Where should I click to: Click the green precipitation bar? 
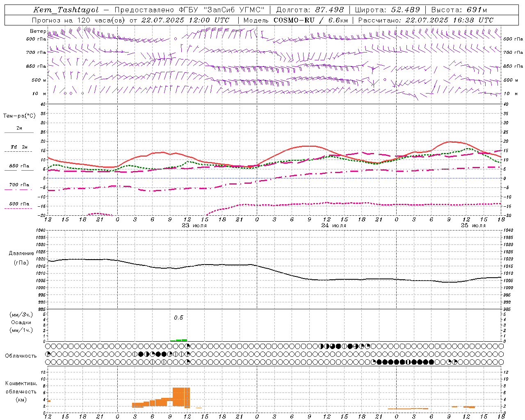pyautogui.click(x=179, y=340)
